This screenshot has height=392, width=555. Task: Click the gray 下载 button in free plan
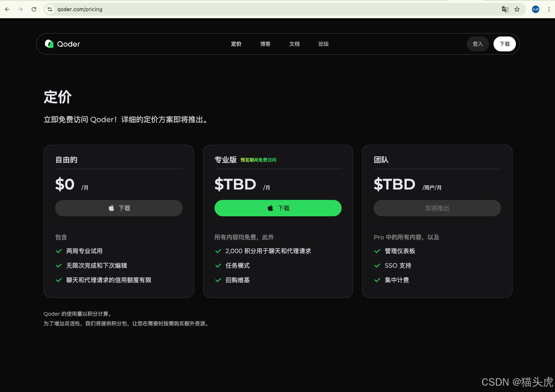click(119, 208)
